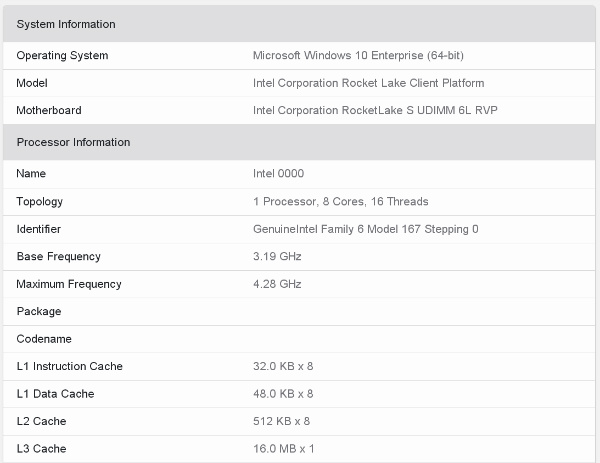The image size is (600, 463).
Task: Click the Processor Information header
Action: (x=73, y=142)
